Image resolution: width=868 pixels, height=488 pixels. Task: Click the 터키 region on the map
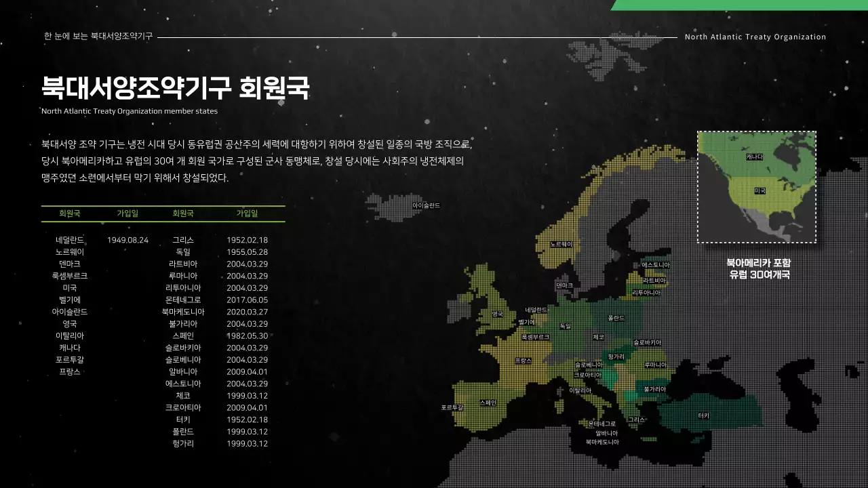[x=703, y=414]
